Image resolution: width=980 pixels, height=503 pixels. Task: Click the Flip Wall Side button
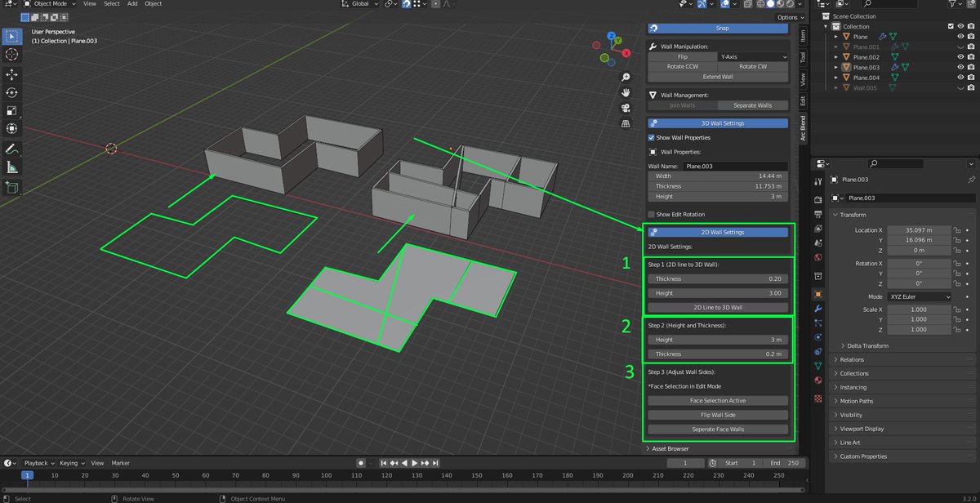pyautogui.click(x=718, y=415)
